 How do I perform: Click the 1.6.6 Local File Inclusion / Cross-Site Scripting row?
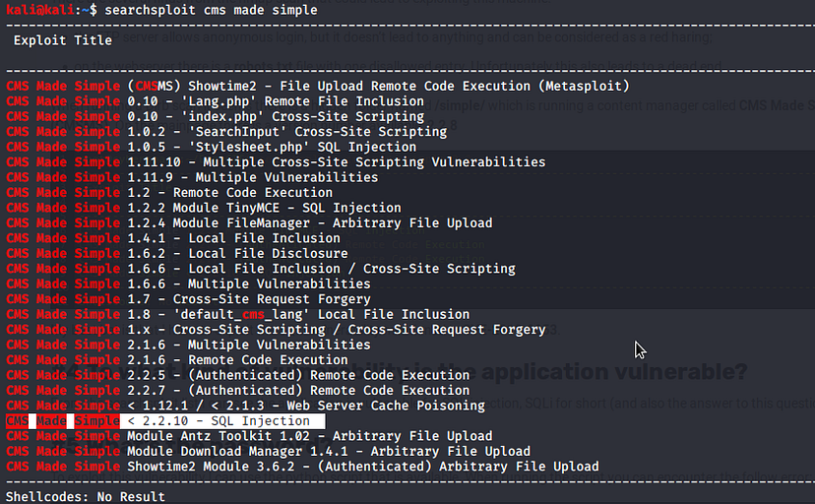[x=261, y=269]
